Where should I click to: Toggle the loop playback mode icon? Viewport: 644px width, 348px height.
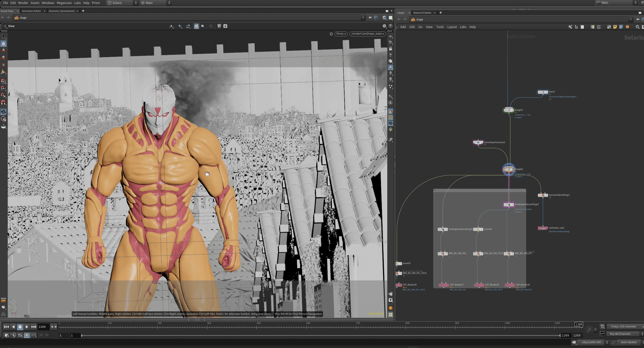[x=20, y=335]
